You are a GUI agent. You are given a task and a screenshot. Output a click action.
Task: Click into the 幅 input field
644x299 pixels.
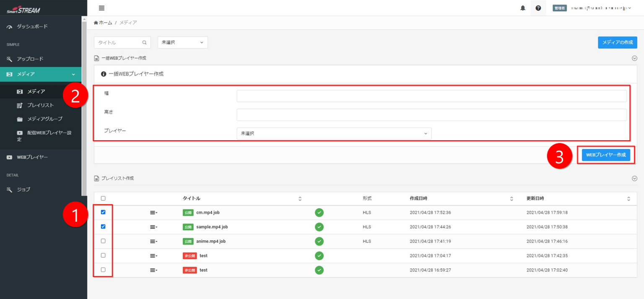click(x=431, y=96)
